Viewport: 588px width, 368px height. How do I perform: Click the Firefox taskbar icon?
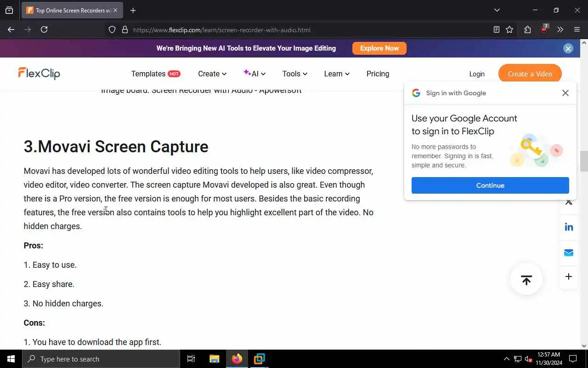tap(237, 359)
